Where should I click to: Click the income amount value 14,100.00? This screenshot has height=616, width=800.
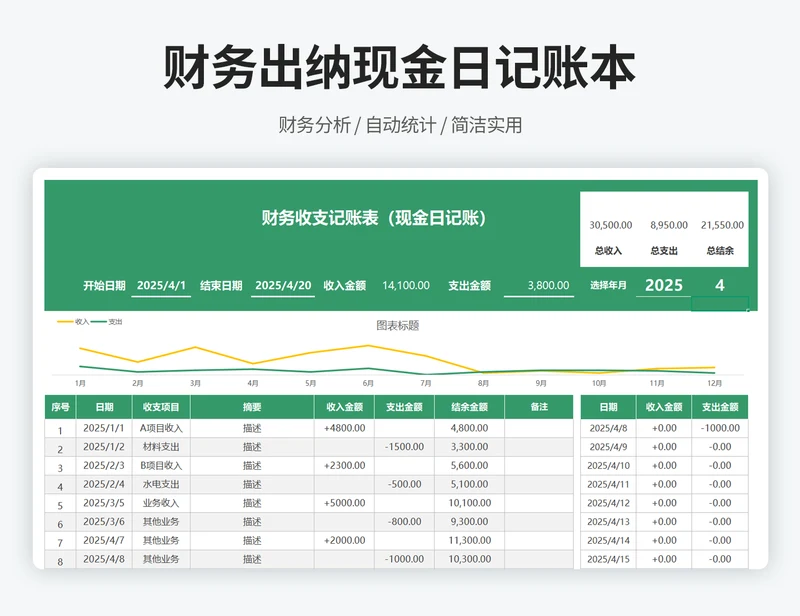coord(406,285)
